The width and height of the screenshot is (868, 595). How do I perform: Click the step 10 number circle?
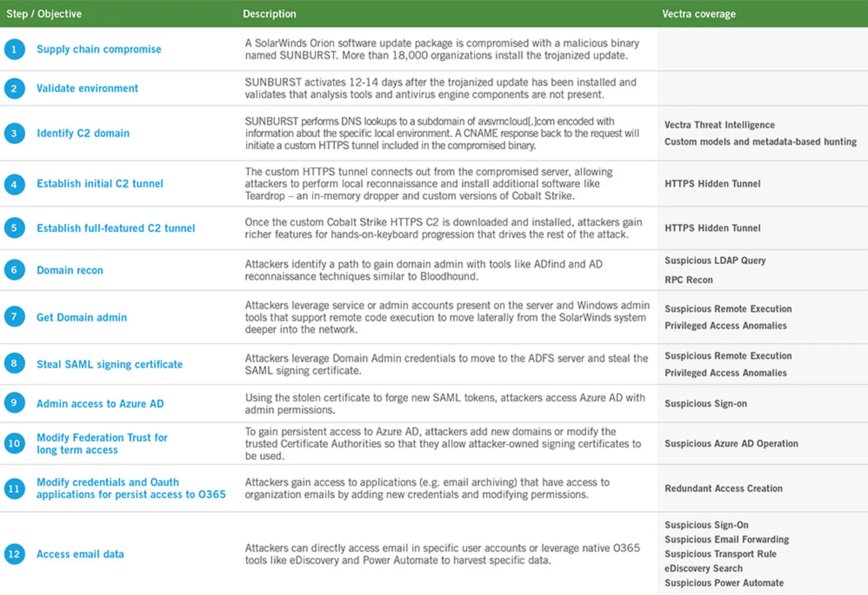point(14,443)
